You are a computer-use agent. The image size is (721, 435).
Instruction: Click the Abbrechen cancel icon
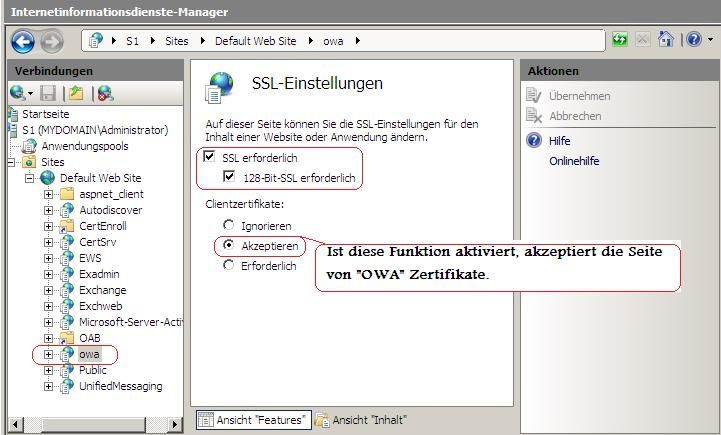click(534, 115)
